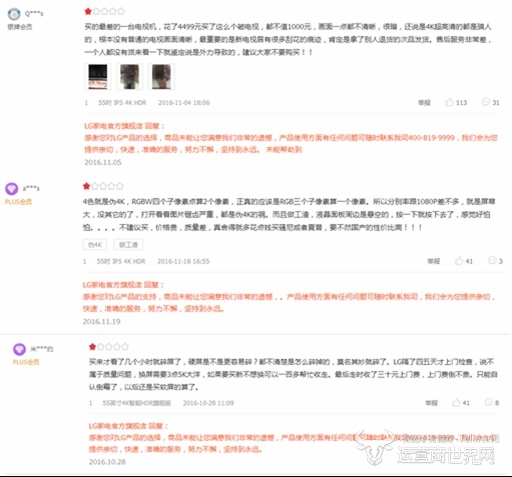Report the review dated 2016-11-18

pyautogui.click(x=434, y=261)
